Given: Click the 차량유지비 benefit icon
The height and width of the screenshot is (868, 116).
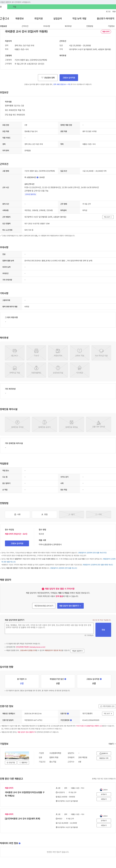Looking at the screenshot, I should pos(58,353).
